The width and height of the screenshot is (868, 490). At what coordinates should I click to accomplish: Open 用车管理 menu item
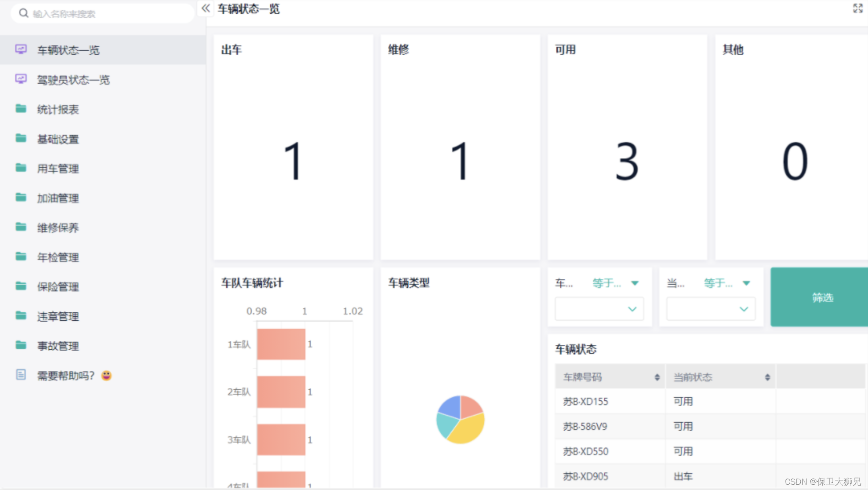click(x=58, y=169)
